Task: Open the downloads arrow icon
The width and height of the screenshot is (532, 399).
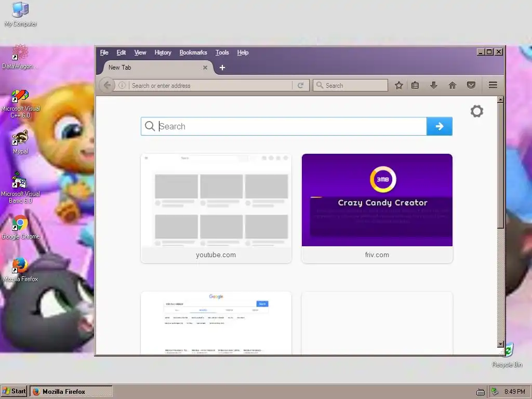Action: tap(434, 85)
